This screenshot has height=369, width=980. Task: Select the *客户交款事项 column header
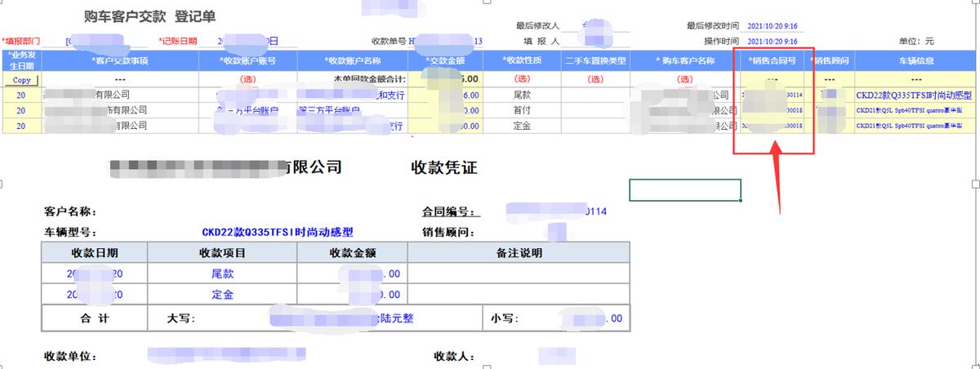(120, 61)
